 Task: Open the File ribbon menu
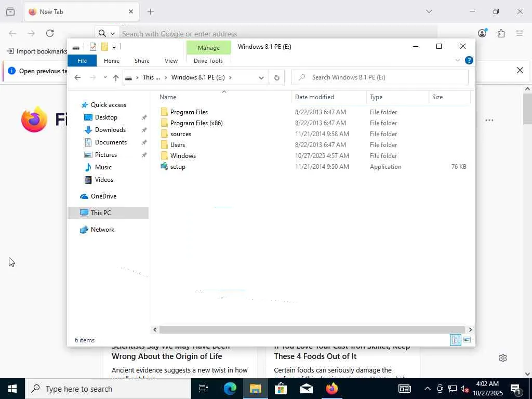[82, 61]
